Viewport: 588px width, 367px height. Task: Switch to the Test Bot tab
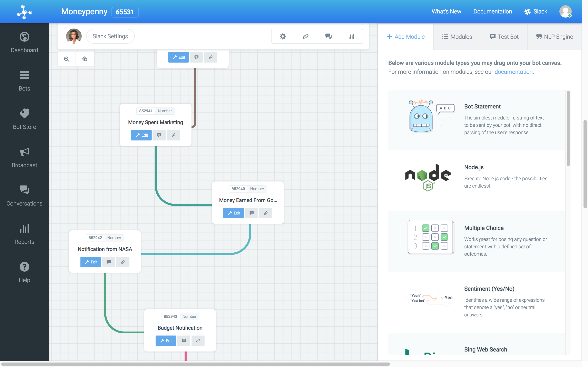pyautogui.click(x=504, y=37)
